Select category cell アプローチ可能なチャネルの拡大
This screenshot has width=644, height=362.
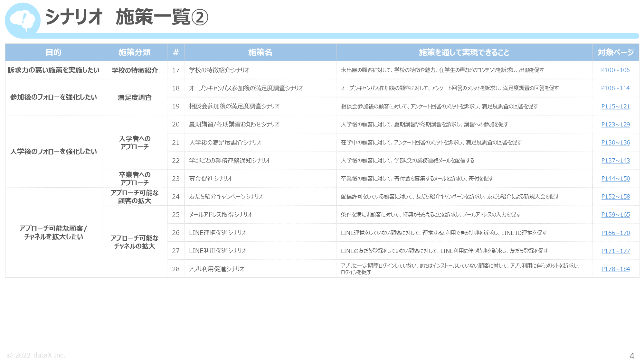coord(135,242)
